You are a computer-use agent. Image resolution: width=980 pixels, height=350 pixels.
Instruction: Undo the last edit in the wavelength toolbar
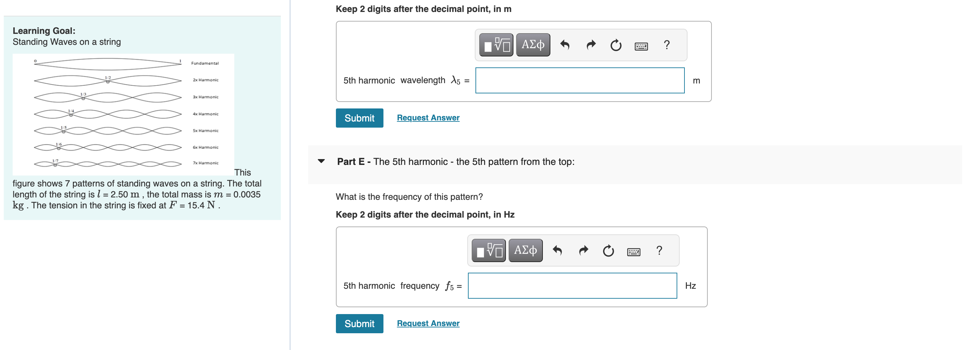coord(566,44)
